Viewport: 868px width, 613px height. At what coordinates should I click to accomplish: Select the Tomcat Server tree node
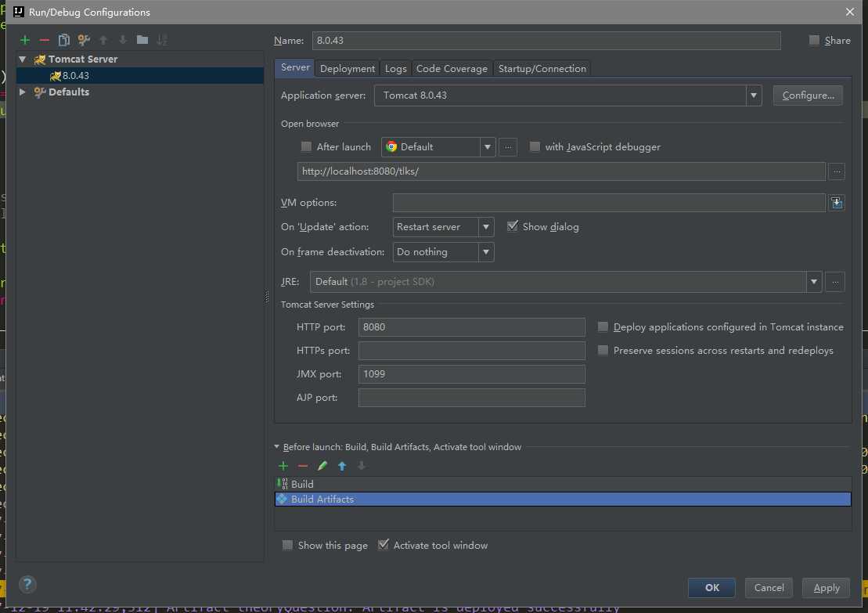(82, 59)
